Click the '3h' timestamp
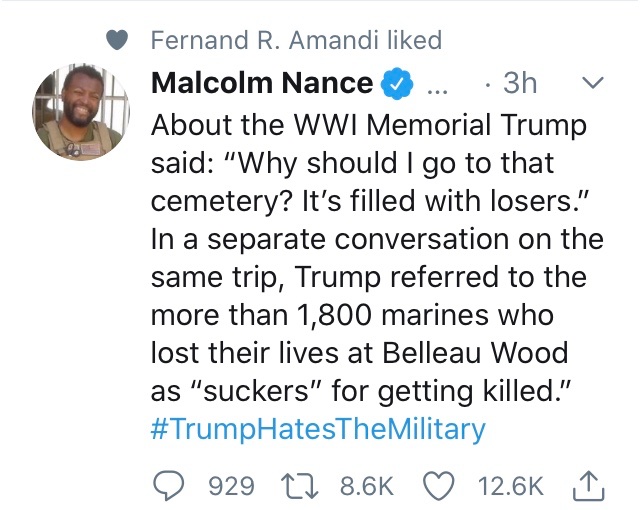The width and height of the screenshot is (640, 510). pyautogui.click(x=519, y=84)
